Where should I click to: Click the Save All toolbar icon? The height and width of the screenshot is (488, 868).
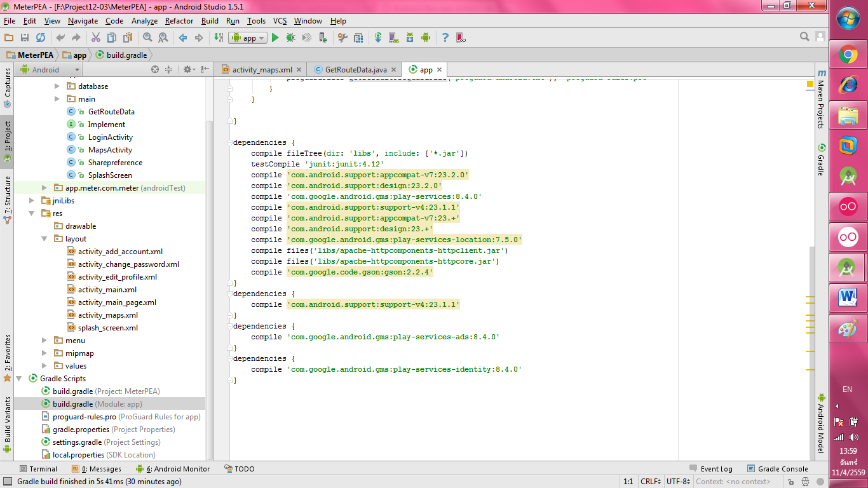point(25,37)
